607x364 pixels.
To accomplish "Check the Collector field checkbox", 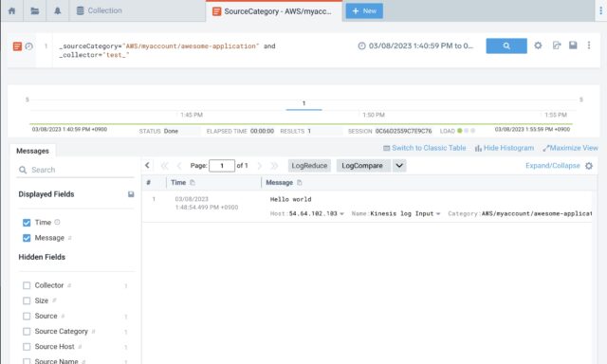I will coord(27,285).
